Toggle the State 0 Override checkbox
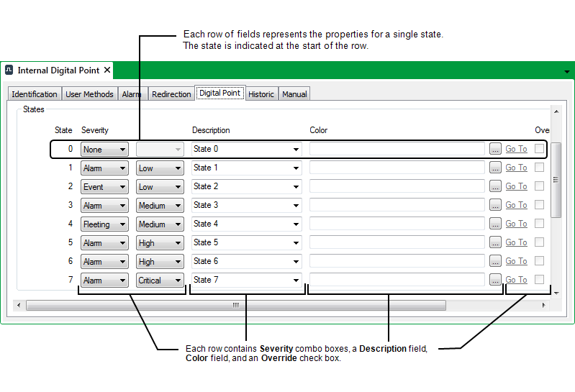The width and height of the screenshot is (575, 392). 539,148
